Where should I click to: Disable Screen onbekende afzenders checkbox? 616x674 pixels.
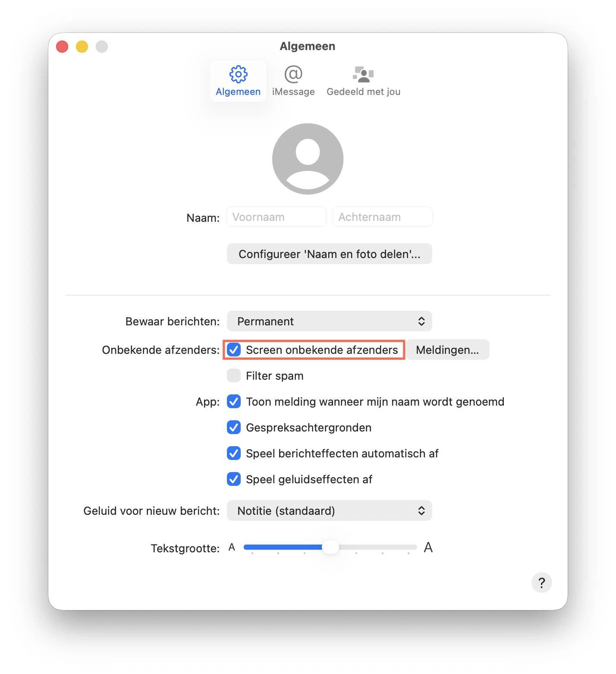234,350
